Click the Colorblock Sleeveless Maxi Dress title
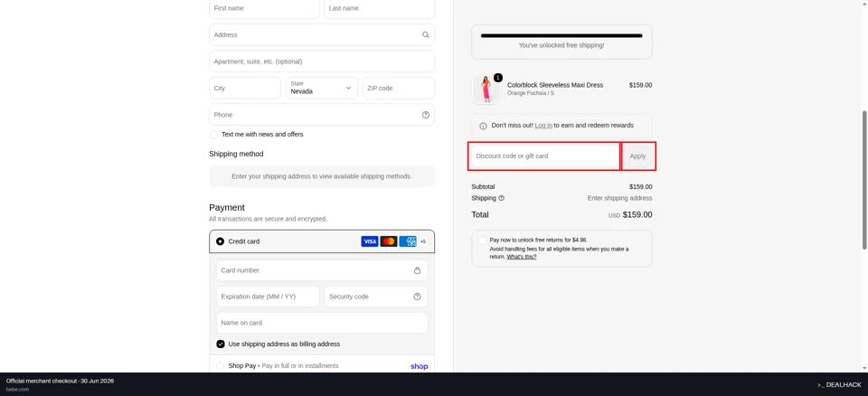 (555, 85)
